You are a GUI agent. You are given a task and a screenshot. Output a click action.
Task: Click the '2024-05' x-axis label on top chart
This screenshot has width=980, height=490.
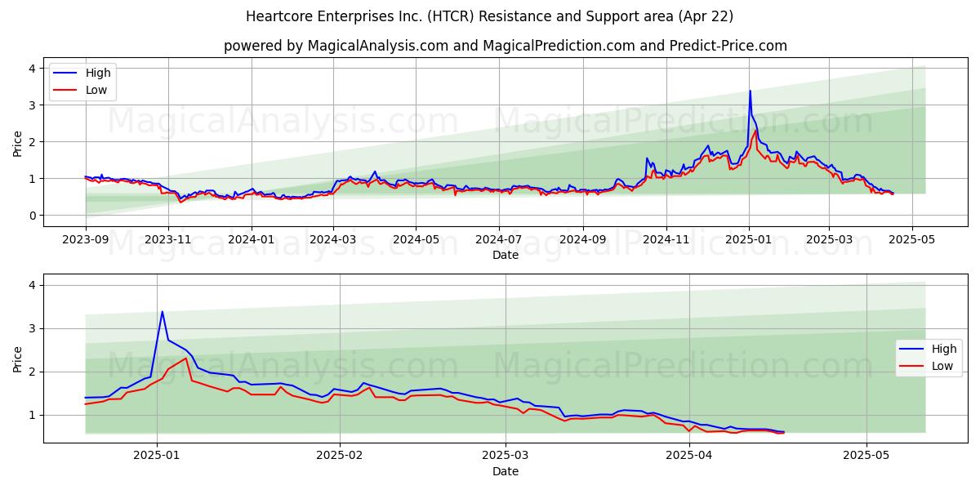tap(416, 241)
